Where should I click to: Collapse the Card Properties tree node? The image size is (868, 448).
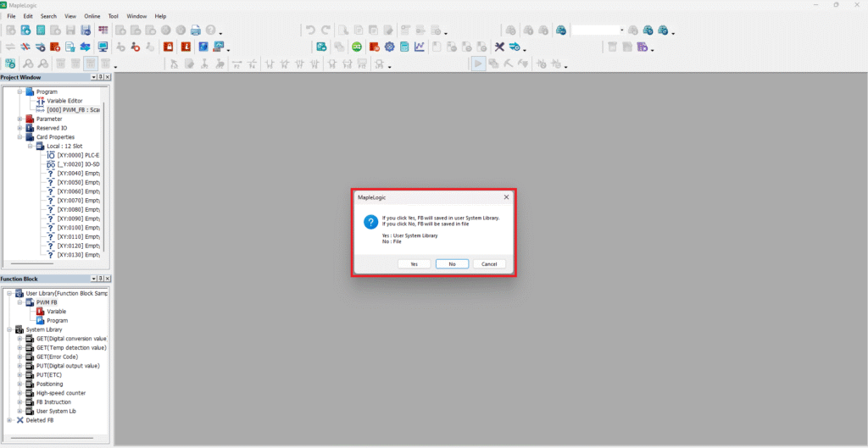[20, 136]
